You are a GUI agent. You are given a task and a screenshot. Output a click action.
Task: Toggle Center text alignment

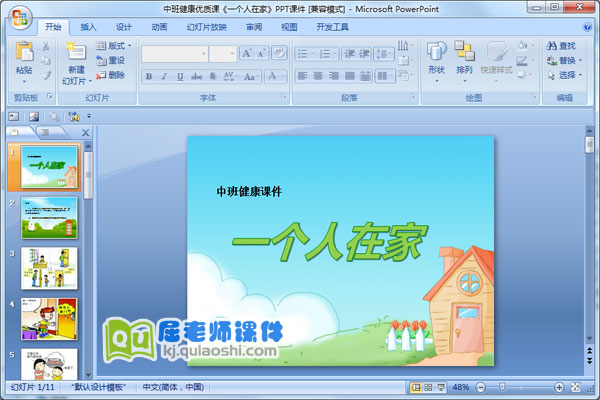coord(318,76)
